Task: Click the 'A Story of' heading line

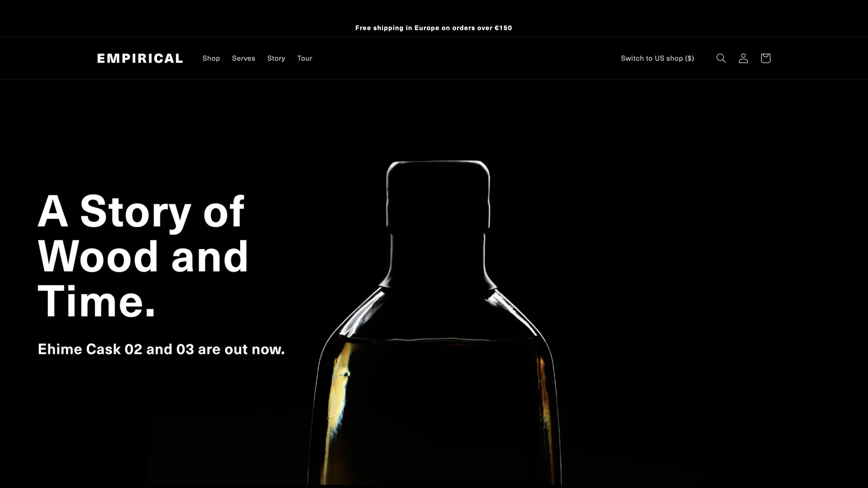Action: [141, 211]
